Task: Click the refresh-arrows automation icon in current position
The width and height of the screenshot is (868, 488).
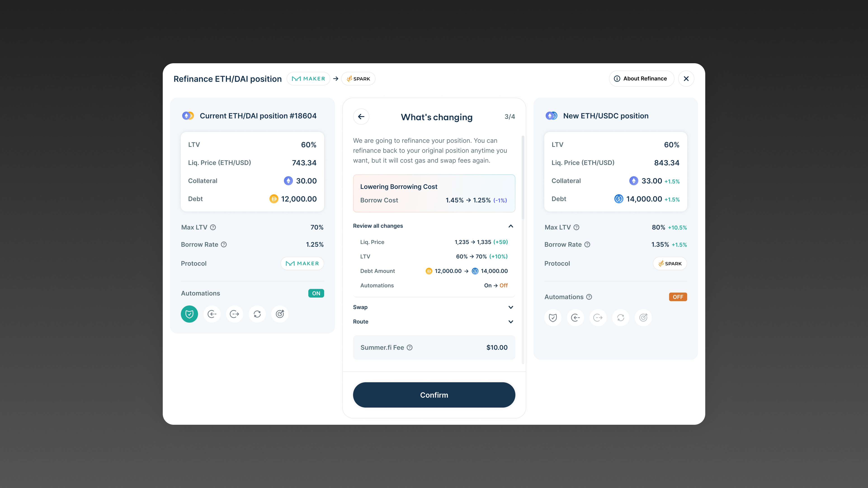Action: click(x=257, y=314)
